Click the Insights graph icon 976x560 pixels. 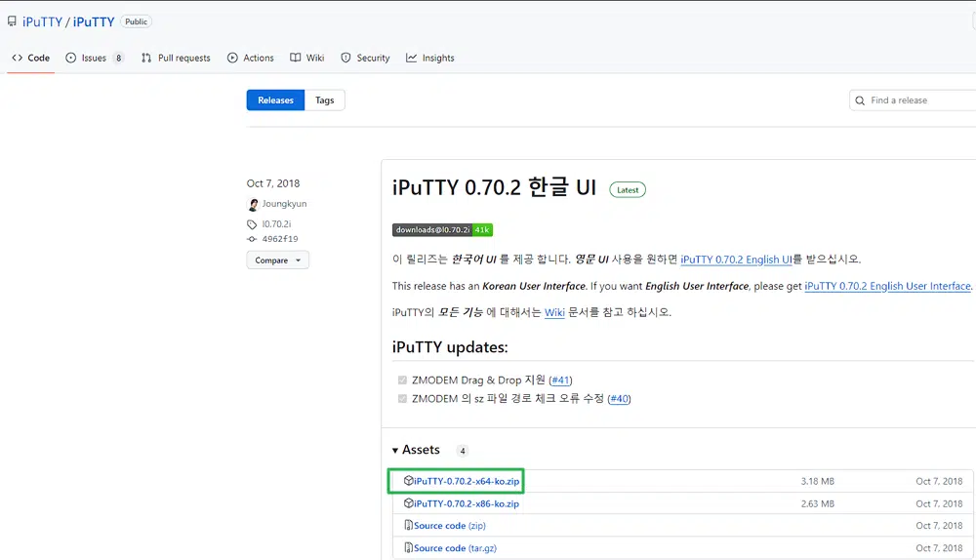[412, 58]
